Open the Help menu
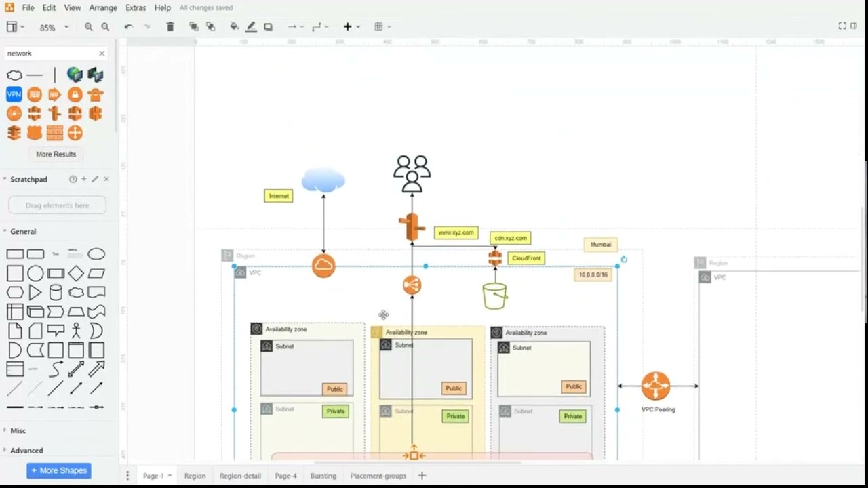 pyautogui.click(x=163, y=8)
